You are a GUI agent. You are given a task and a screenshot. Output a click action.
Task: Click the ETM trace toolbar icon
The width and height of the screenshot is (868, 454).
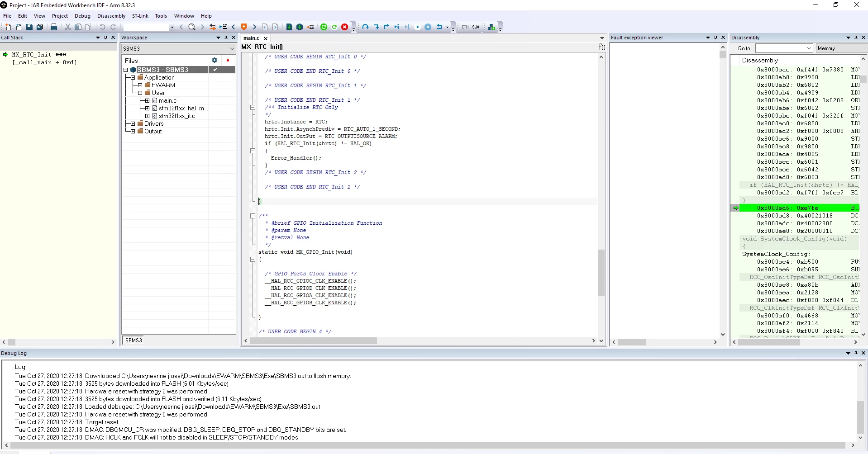point(465,27)
